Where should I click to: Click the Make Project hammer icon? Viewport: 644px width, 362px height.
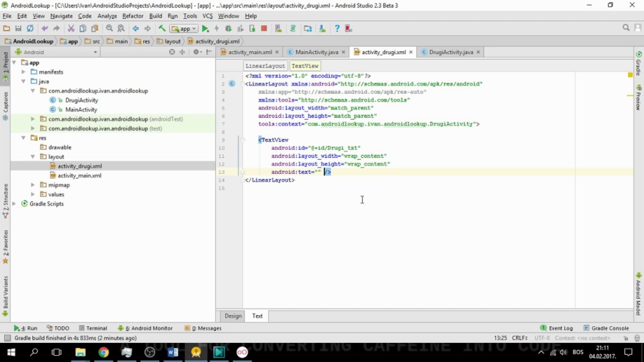162,29
